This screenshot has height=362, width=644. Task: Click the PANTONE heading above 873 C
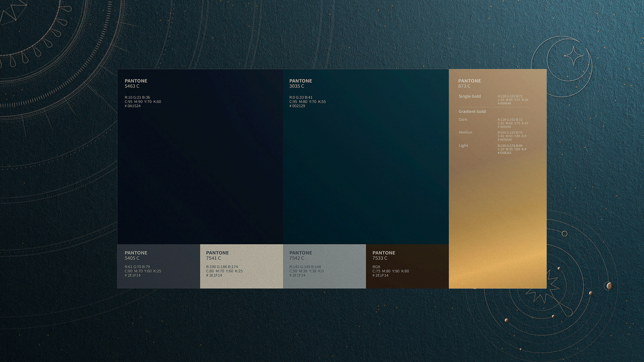[x=470, y=81]
